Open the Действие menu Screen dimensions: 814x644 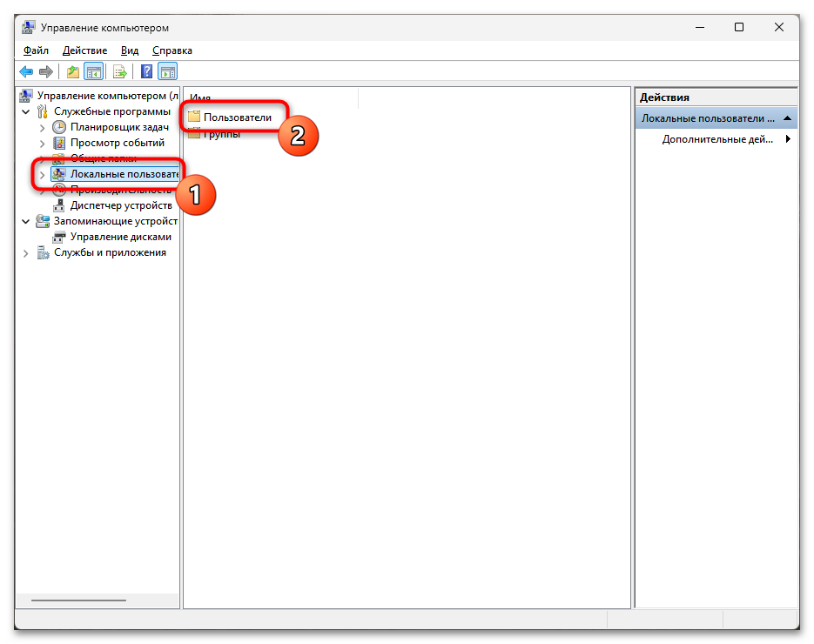(x=84, y=50)
